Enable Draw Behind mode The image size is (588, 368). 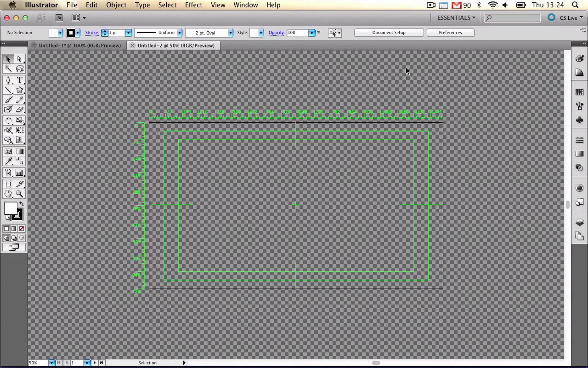[14, 238]
